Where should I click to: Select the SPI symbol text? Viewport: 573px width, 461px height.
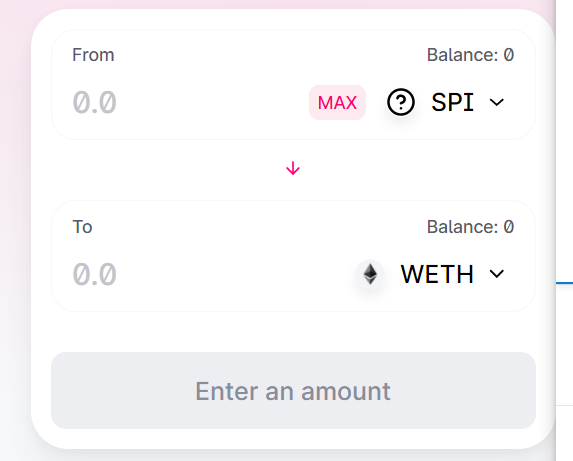[x=452, y=102]
